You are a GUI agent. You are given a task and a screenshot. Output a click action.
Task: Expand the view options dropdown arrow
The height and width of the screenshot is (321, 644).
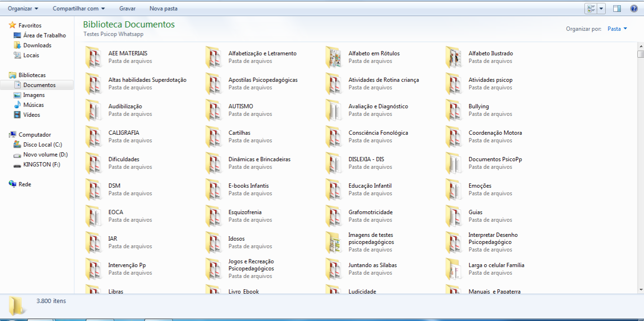point(601,9)
